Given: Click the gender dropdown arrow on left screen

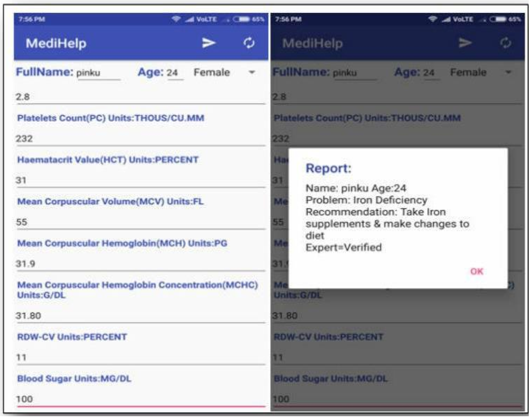Looking at the screenshot, I should click(252, 72).
